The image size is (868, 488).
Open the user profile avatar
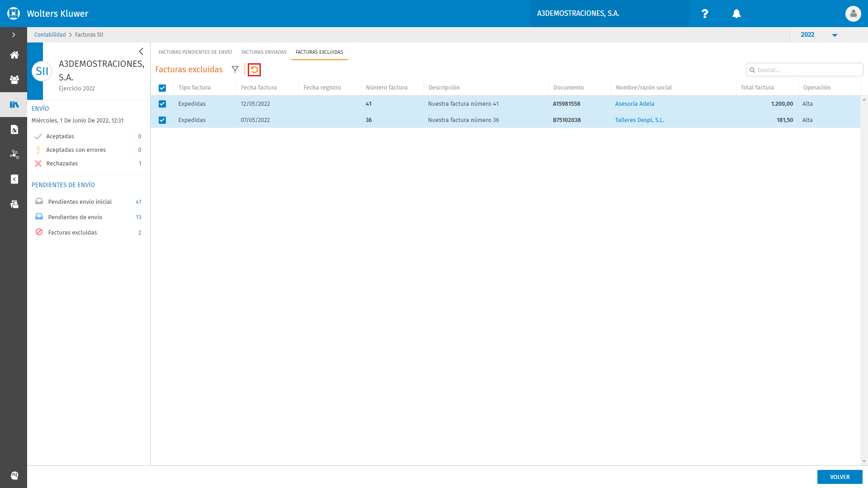pos(853,14)
